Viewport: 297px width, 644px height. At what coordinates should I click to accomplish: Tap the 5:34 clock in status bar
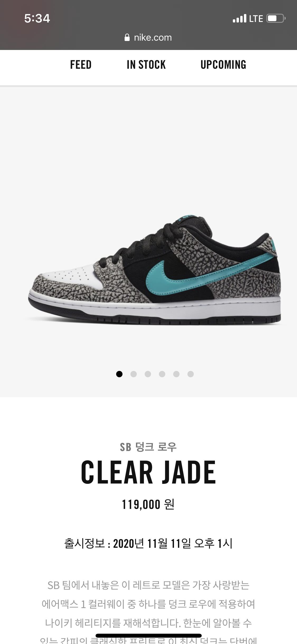click(37, 19)
